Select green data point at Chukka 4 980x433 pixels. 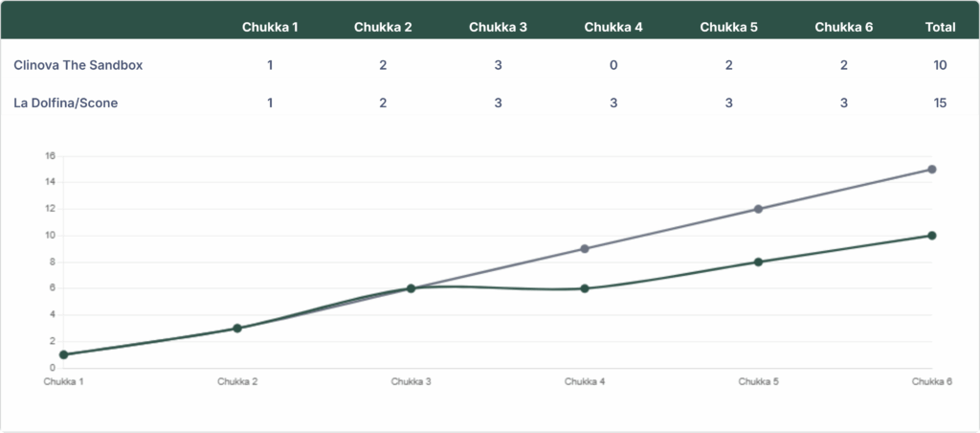585,288
